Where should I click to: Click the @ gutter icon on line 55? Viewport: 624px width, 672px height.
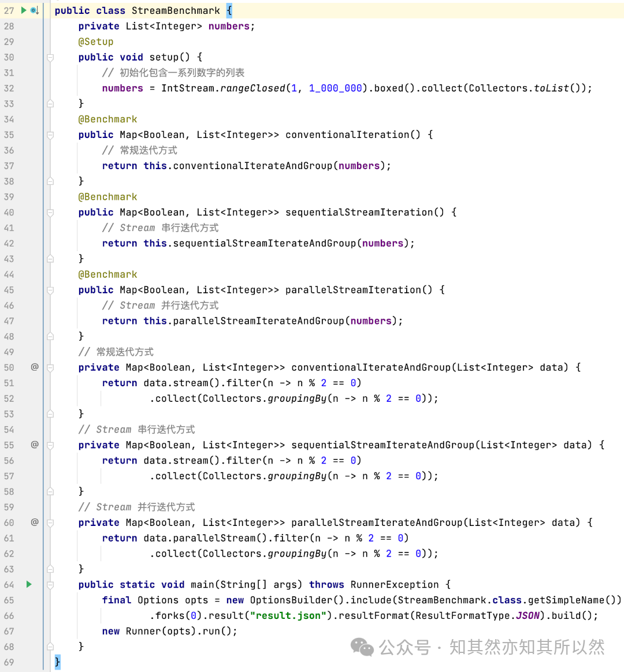(x=35, y=445)
